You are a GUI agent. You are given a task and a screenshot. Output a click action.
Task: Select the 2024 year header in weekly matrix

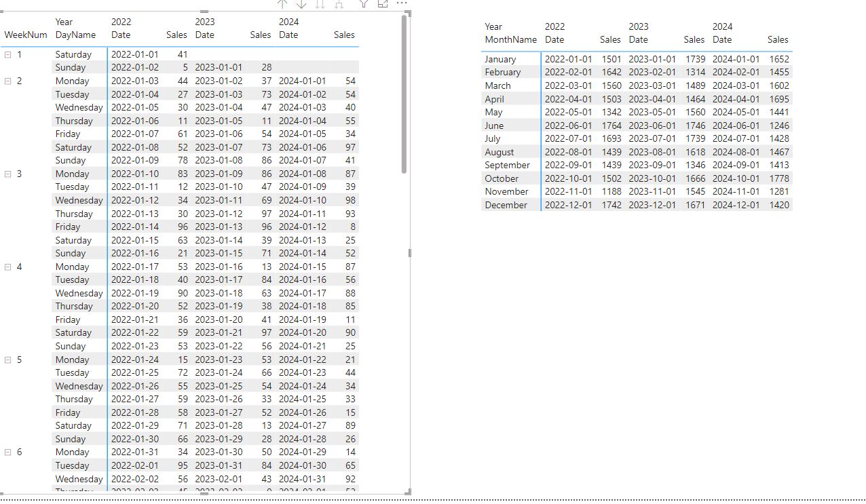point(289,22)
